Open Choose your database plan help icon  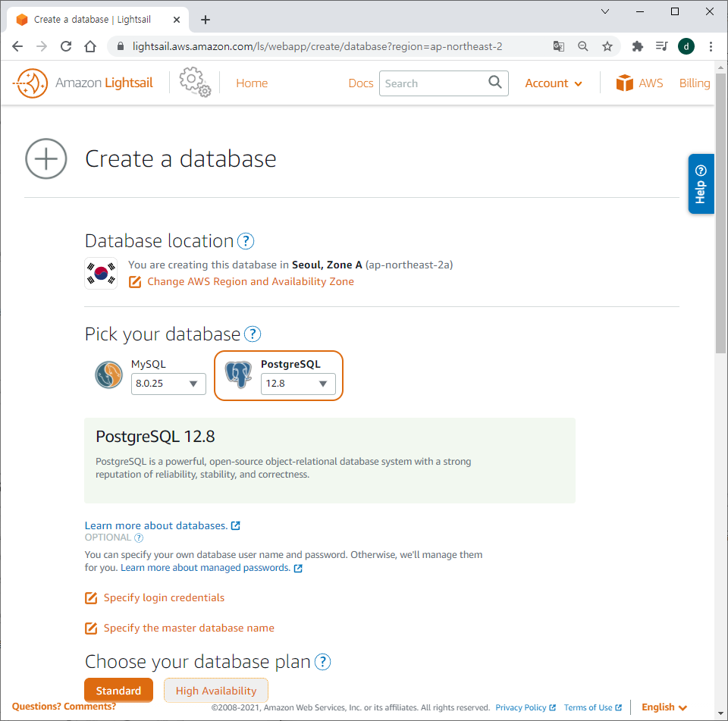(323, 662)
